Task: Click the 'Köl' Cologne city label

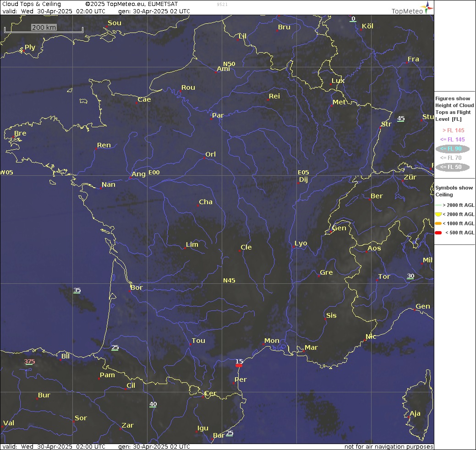Action: (367, 26)
